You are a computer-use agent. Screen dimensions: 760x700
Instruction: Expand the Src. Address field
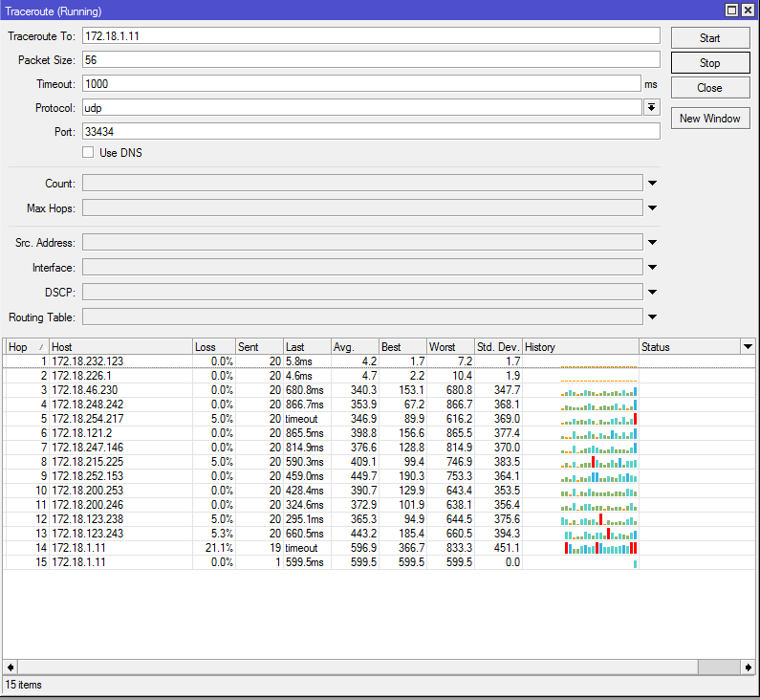pos(653,243)
